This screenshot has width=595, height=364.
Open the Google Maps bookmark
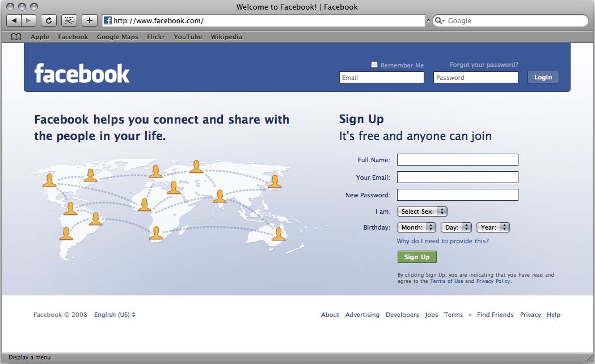point(117,37)
